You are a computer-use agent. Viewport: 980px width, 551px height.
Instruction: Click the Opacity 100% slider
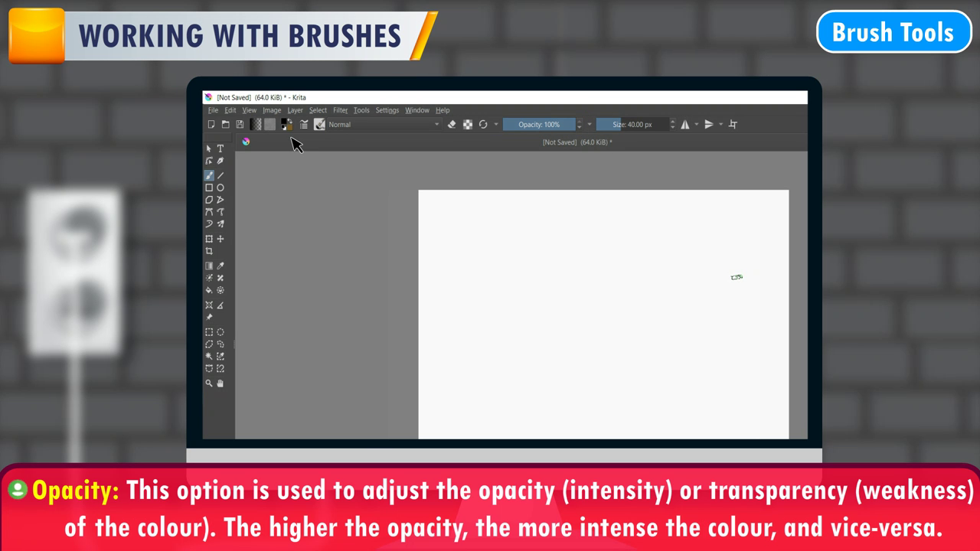(539, 125)
